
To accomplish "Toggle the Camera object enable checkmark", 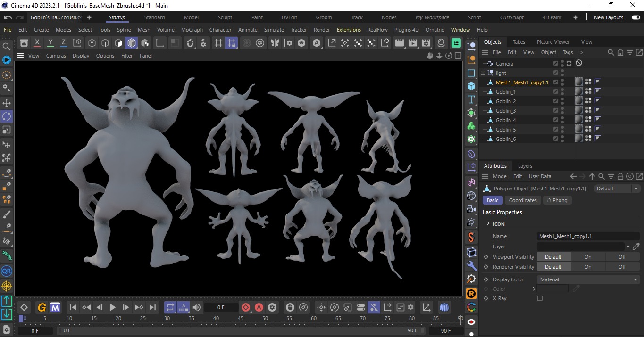I will coord(556,63).
